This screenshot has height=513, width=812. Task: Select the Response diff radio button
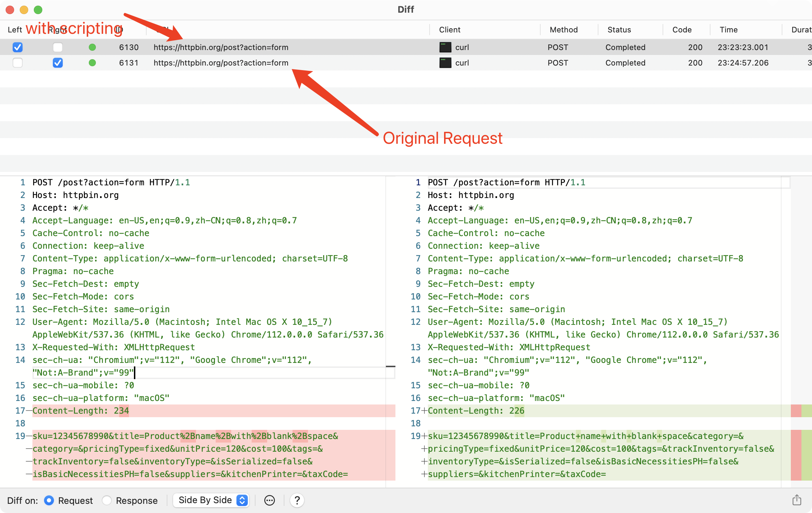coord(107,500)
